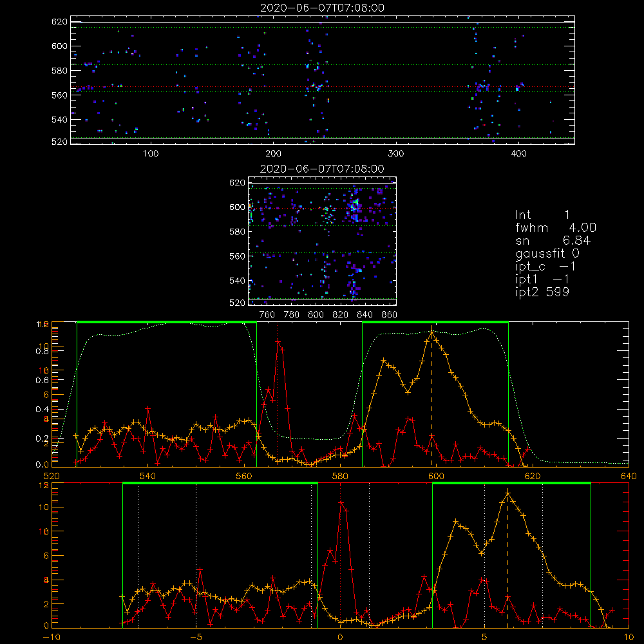The height and width of the screenshot is (644, 644).
Task: Click x-axis label 200 on top plot
Action: point(273,154)
